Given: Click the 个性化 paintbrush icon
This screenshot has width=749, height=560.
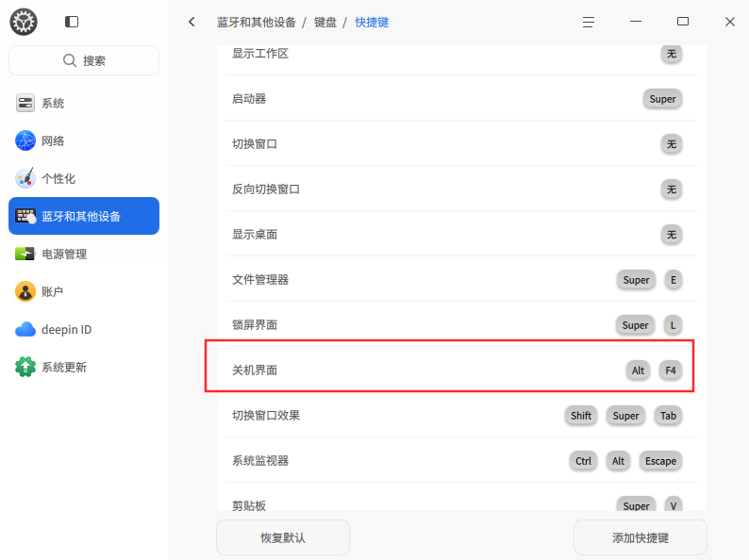Looking at the screenshot, I should [x=25, y=178].
